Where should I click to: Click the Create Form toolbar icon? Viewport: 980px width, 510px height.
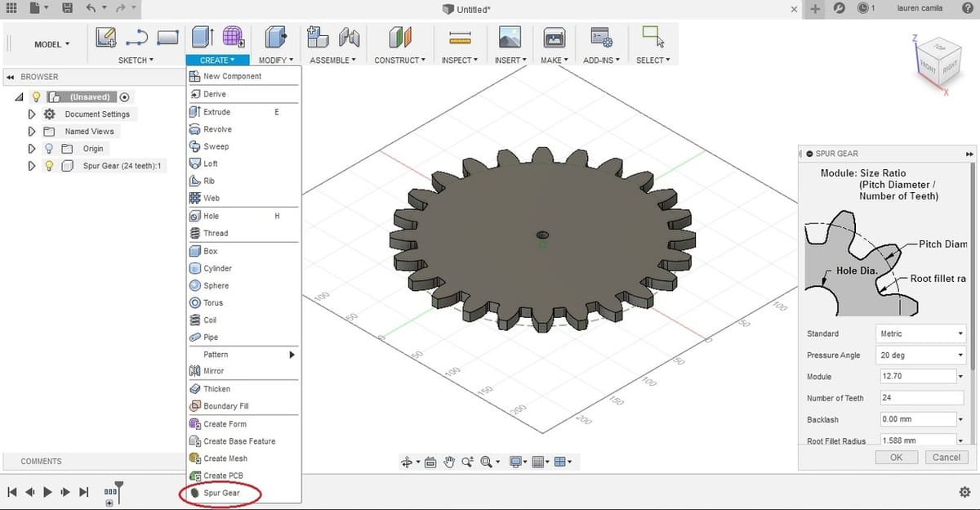(x=234, y=37)
